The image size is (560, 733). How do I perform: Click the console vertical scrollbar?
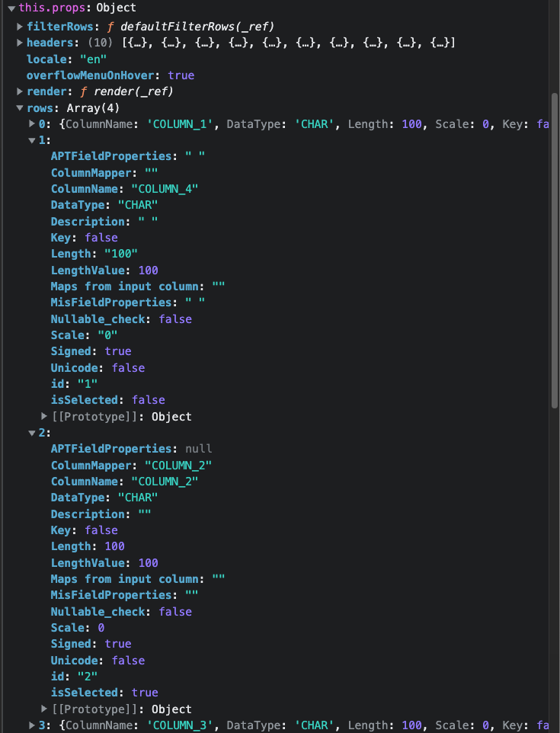[x=555, y=251]
